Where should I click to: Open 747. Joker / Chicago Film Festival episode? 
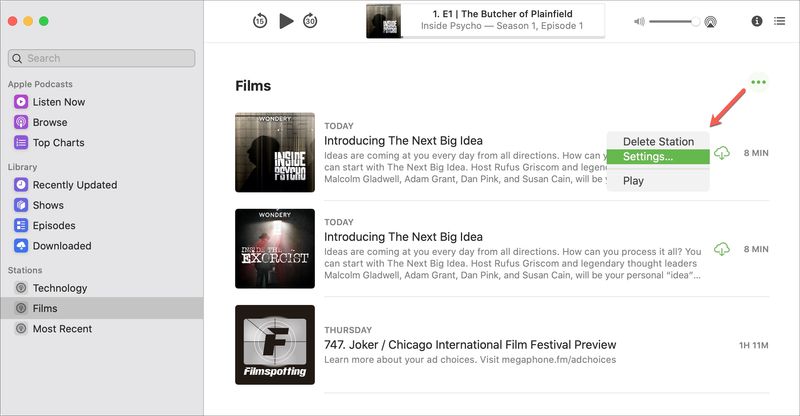[470, 345]
